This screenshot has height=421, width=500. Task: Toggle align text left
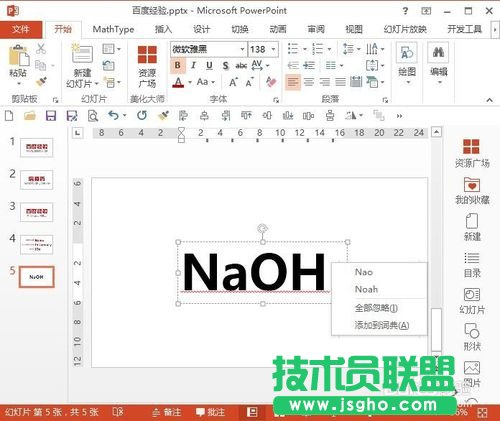293,82
